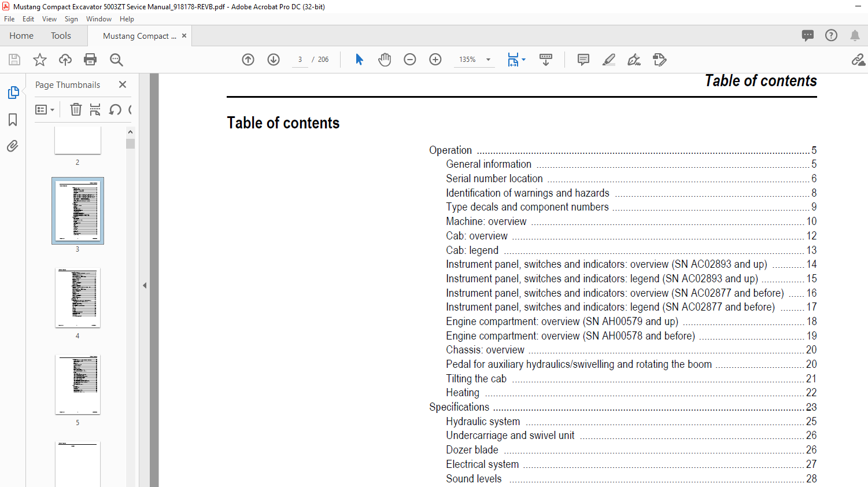The width and height of the screenshot is (868, 487).
Task: Select the arrow Selection tool
Action: [359, 60]
